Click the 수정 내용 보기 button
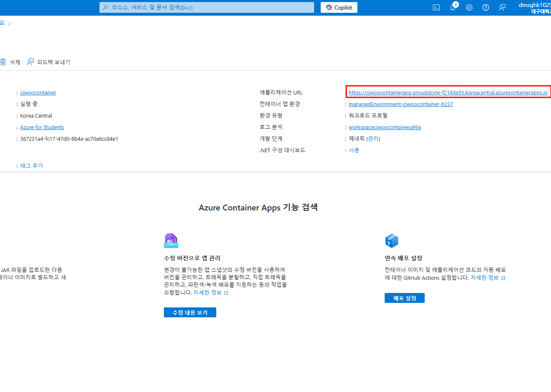 (190, 312)
